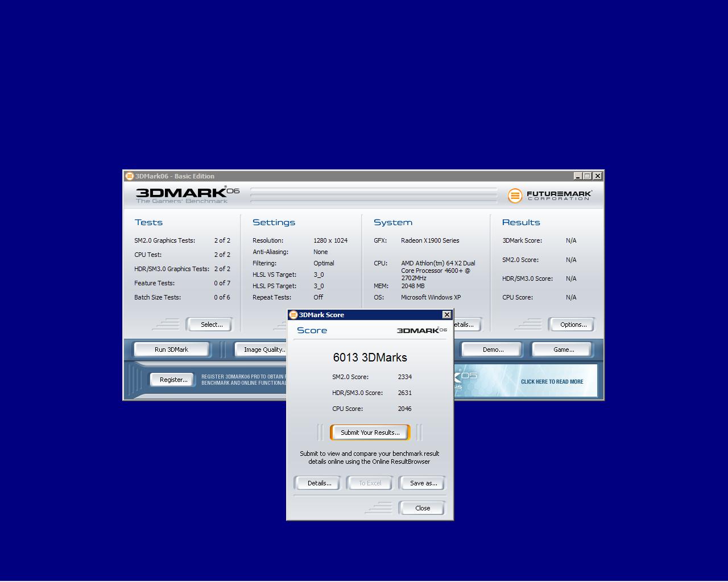Image resolution: width=728 pixels, height=582 pixels.
Task: Maximize the 3DMark06 main window
Action: [x=588, y=176]
